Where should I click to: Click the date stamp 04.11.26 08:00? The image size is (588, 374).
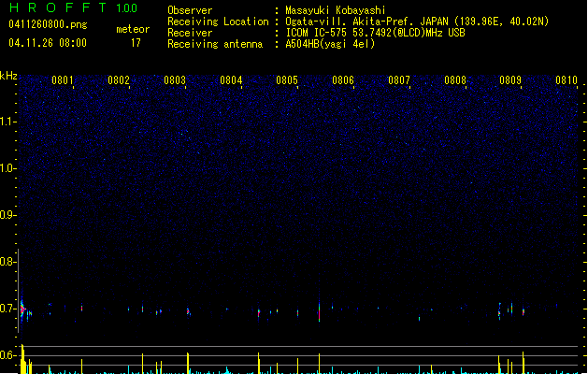[x=48, y=43]
